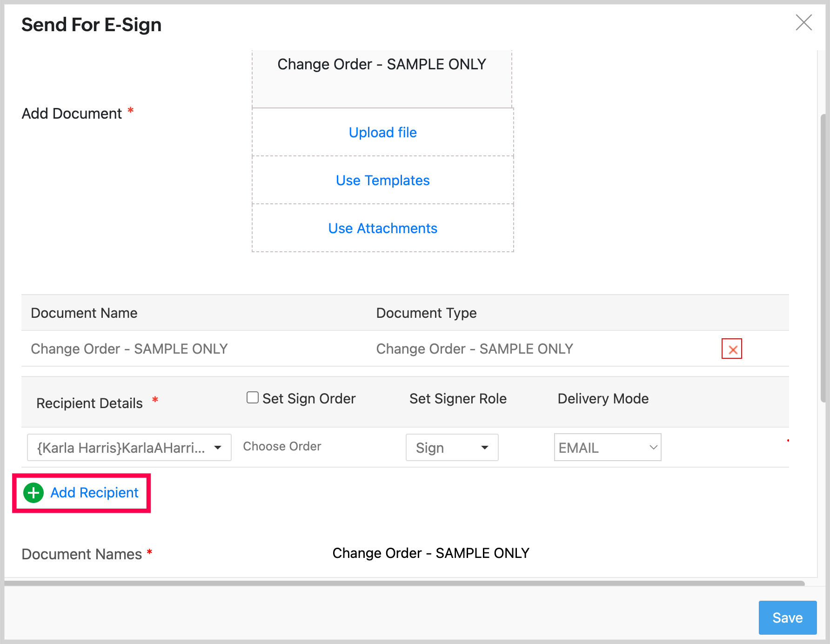
Task: Click the Upload file link
Action: (x=382, y=133)
